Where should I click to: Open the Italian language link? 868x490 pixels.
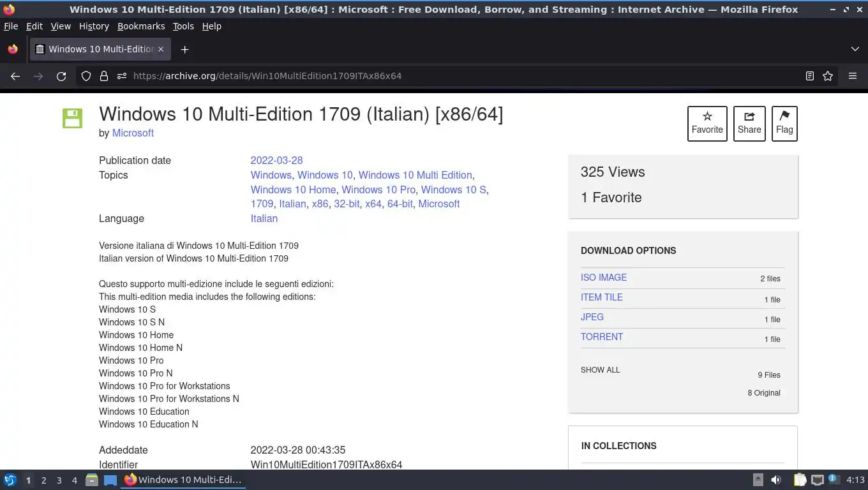tap(264, 218)
